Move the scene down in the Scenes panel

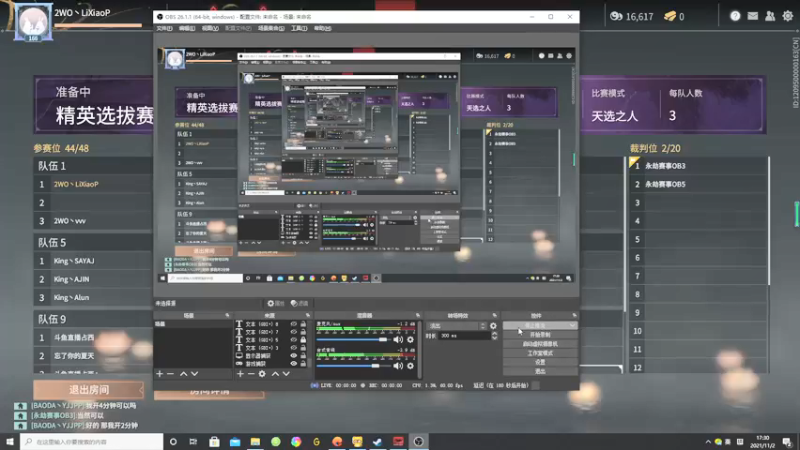(x=194, y=374)
